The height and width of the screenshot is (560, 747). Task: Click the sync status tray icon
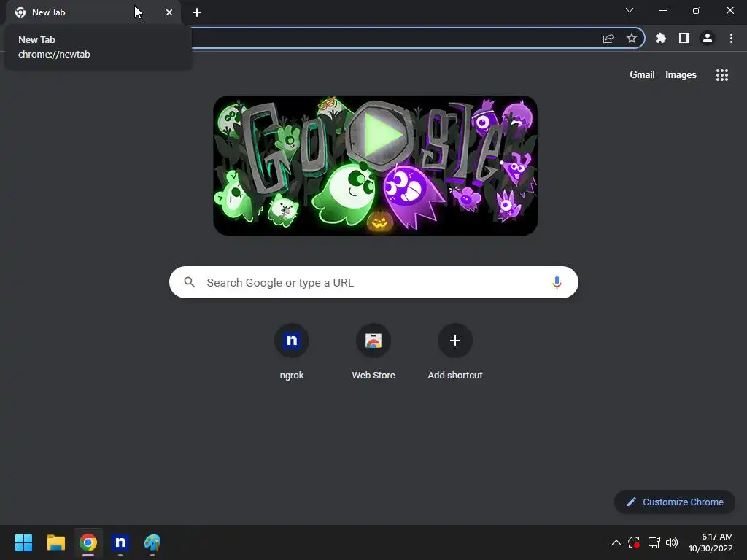634,542
